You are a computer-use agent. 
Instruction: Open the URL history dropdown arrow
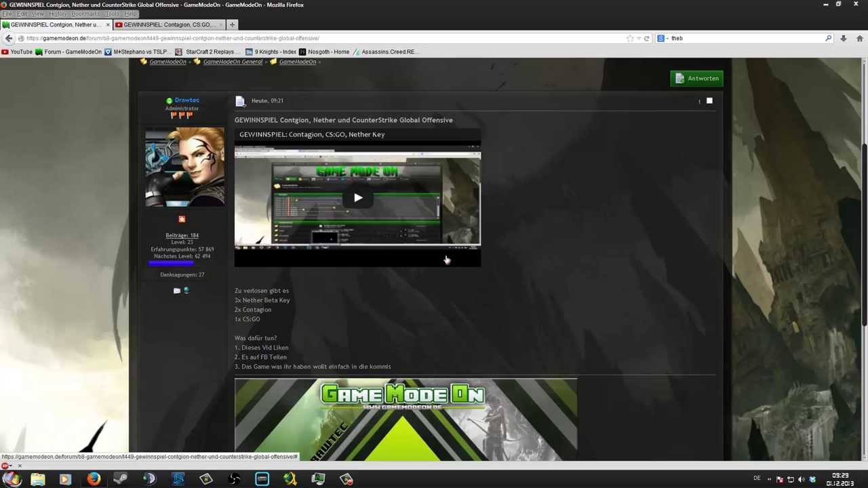pos(638,39)
